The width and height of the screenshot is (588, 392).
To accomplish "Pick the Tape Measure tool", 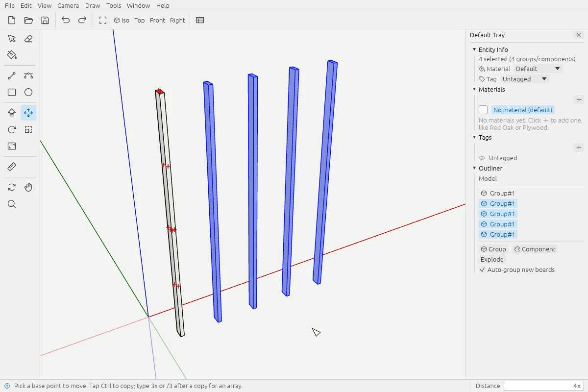I will [12, 167].
